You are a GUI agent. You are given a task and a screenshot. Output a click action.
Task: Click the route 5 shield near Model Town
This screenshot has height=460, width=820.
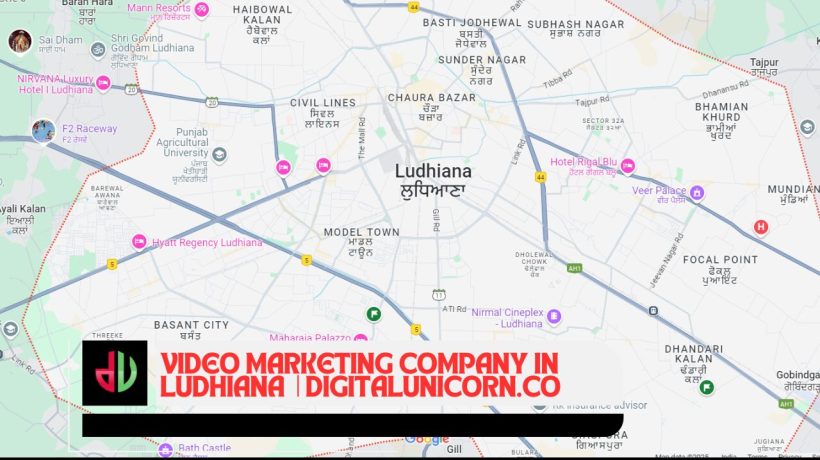click(x=306, y=260)
